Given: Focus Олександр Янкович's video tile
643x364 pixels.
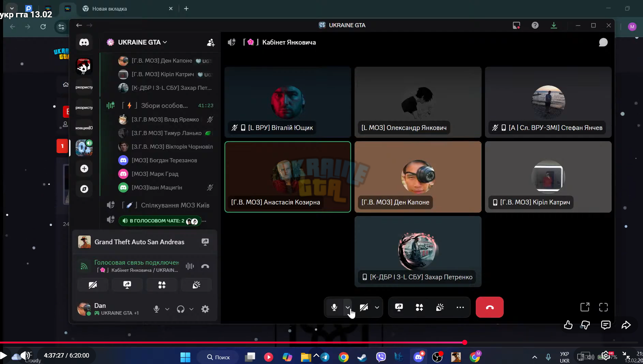Looking at the screenshot, I should point(418,102).
